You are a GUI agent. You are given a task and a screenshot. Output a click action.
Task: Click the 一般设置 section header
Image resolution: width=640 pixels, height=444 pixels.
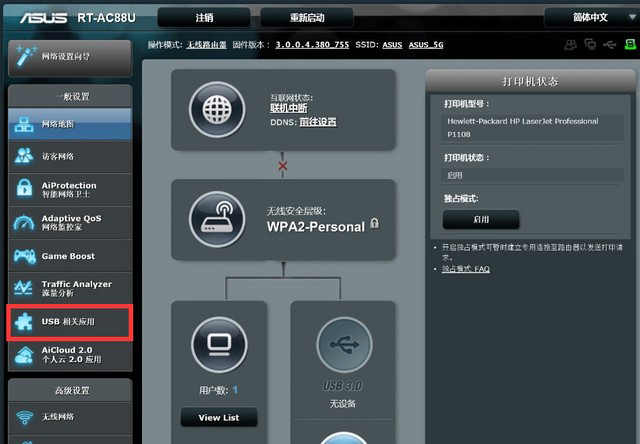pyautogui.click(x=70, y=96)
